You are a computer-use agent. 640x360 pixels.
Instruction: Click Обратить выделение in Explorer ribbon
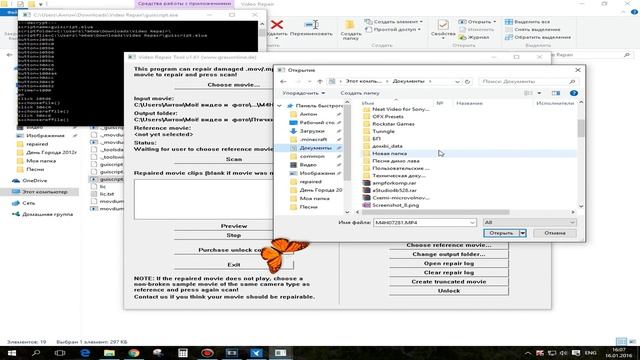point(538,37)
